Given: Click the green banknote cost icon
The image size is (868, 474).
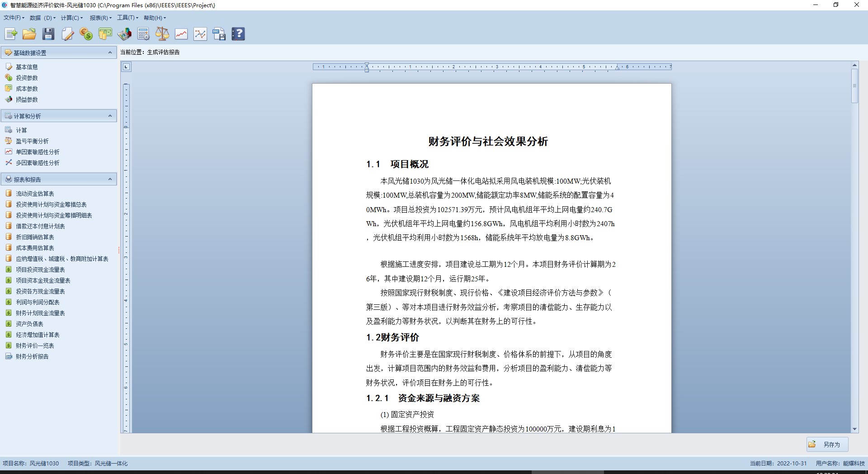Looking at the screenshot, I should point(105,34).
